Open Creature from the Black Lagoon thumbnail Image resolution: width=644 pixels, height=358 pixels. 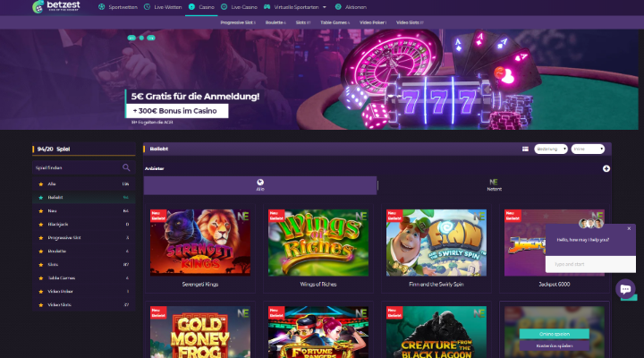pos(436,332)
